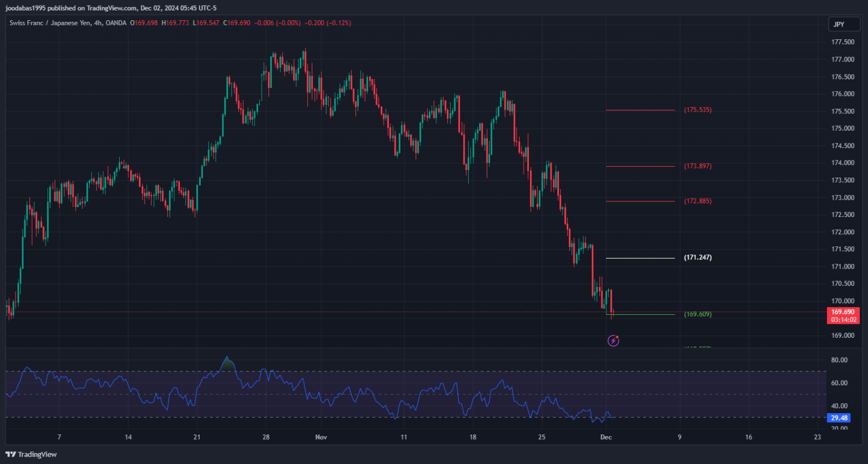Click 80.00 on the RSI scale
Screen dimensions: 868x464
(x=840, y=360)
